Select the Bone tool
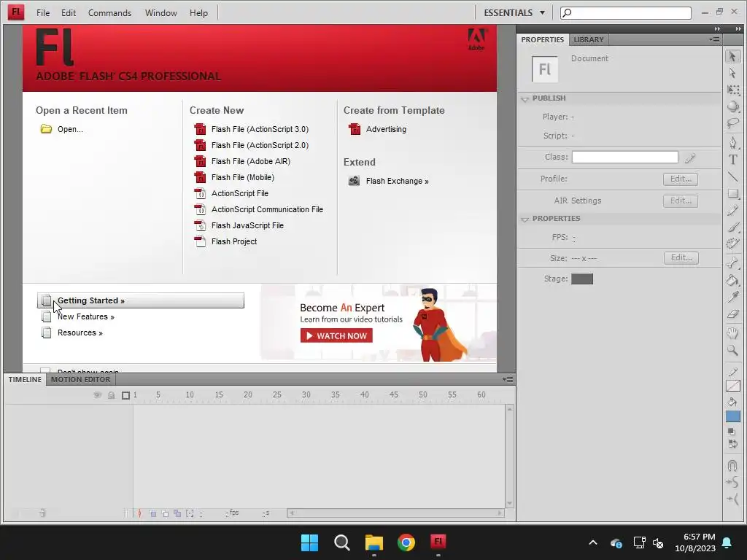This screenshot has height=560, width=747. [732, 262]
